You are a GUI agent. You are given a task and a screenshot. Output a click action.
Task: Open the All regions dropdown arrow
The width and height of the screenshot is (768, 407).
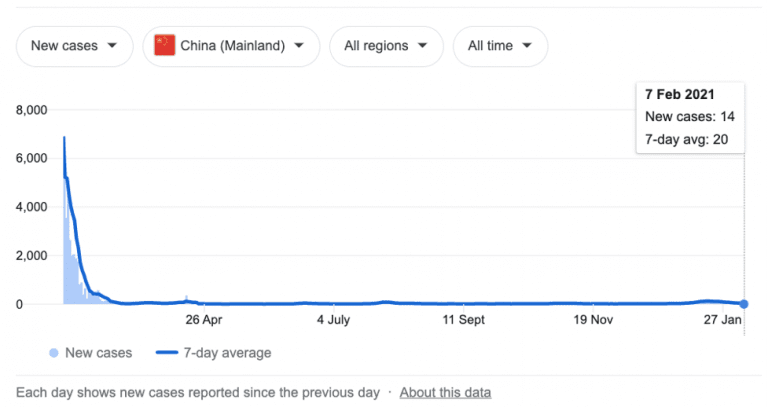(x=423, y=46)
